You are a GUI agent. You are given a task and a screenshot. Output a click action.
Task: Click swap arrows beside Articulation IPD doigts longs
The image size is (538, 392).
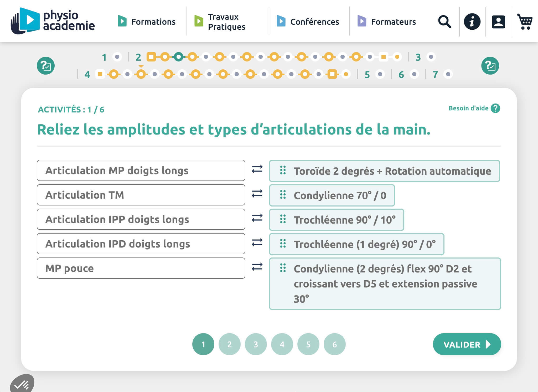click(257, 242)
